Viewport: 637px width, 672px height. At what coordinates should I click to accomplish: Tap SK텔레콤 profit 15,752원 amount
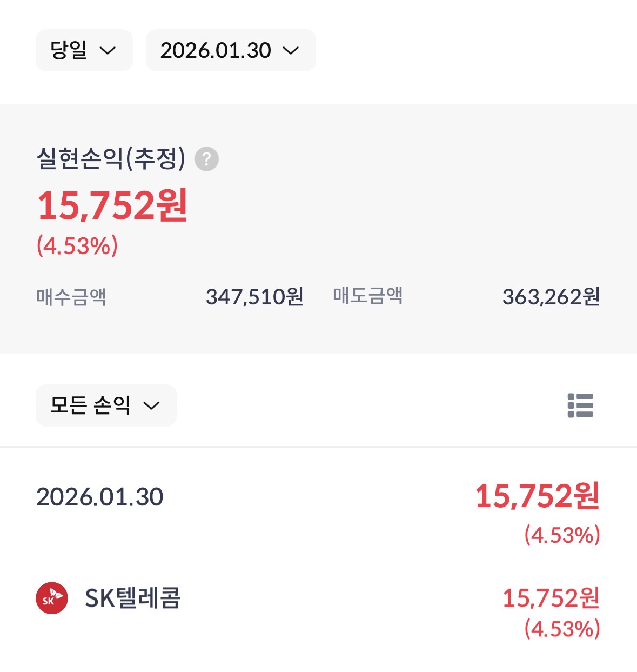(x=551, y=598)
